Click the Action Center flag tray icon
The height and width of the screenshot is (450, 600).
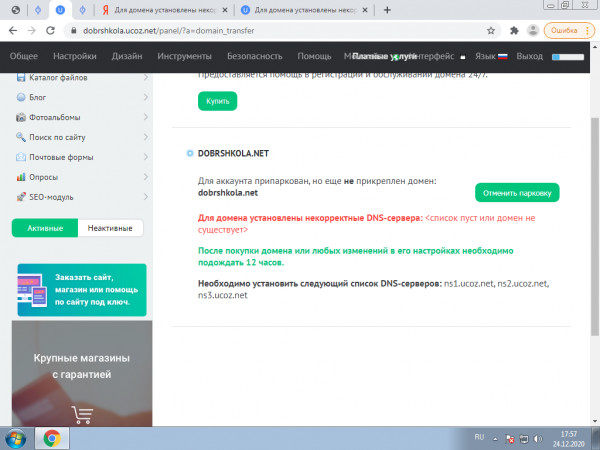(x=510, y=439)
